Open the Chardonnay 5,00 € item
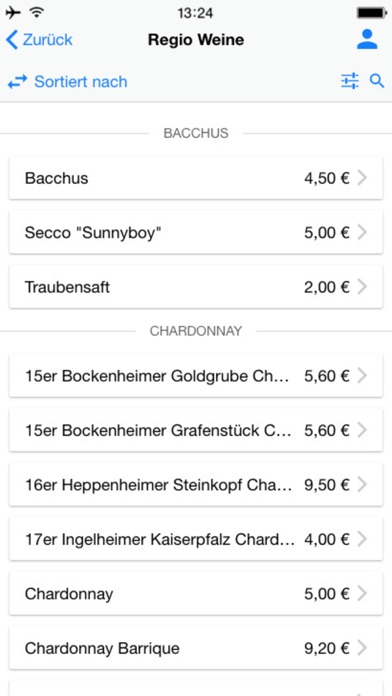 (x=196, y=594)
